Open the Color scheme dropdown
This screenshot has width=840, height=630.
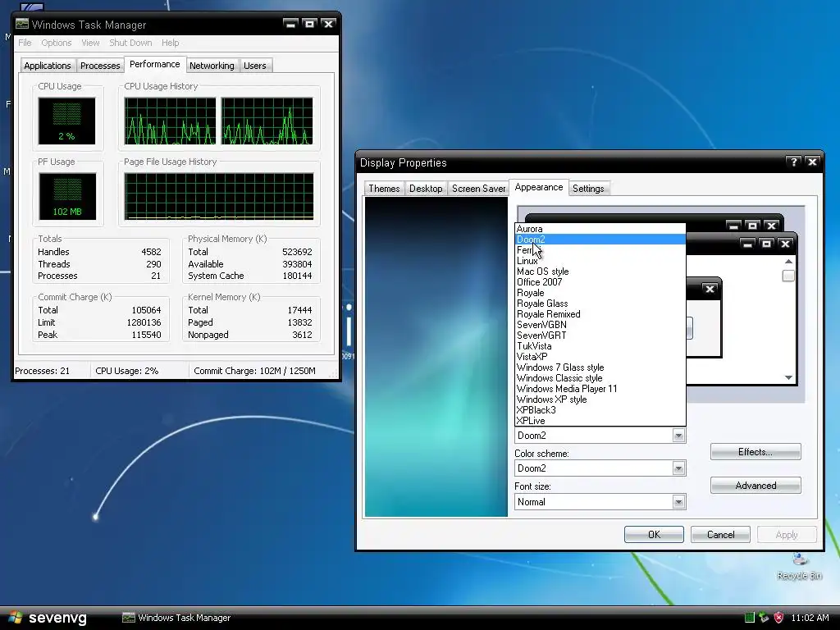(678, 468)
